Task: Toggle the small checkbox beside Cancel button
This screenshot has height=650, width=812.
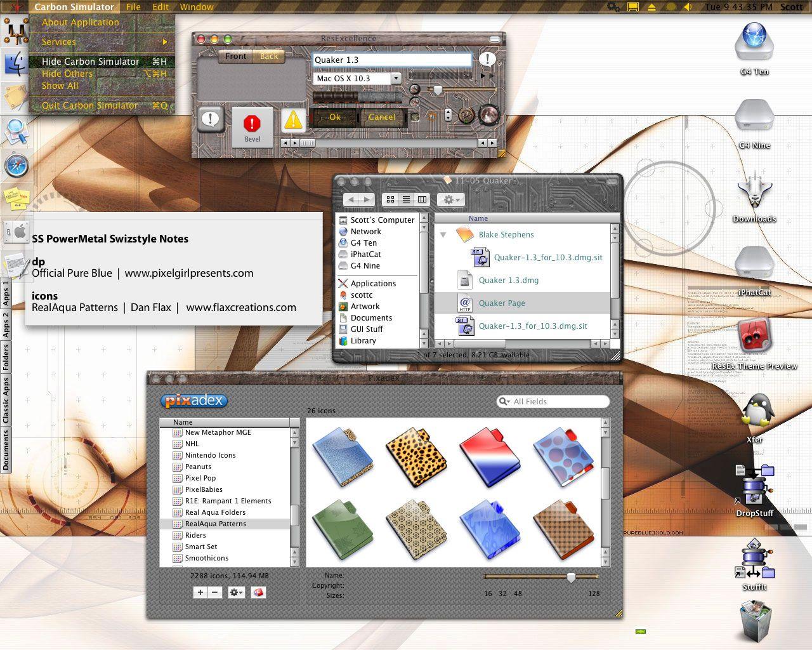Action: point(414,117)
